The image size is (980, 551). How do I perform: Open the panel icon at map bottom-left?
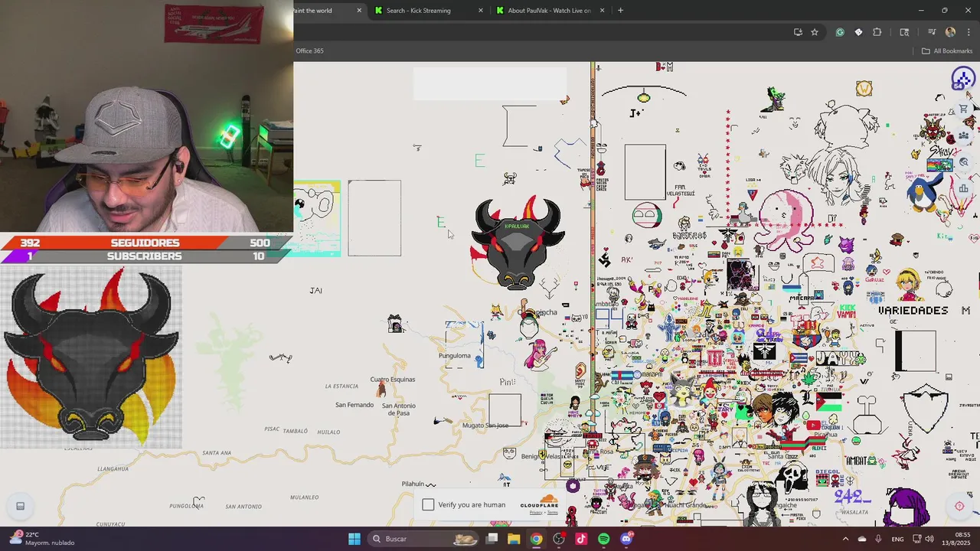click(21, 506)
